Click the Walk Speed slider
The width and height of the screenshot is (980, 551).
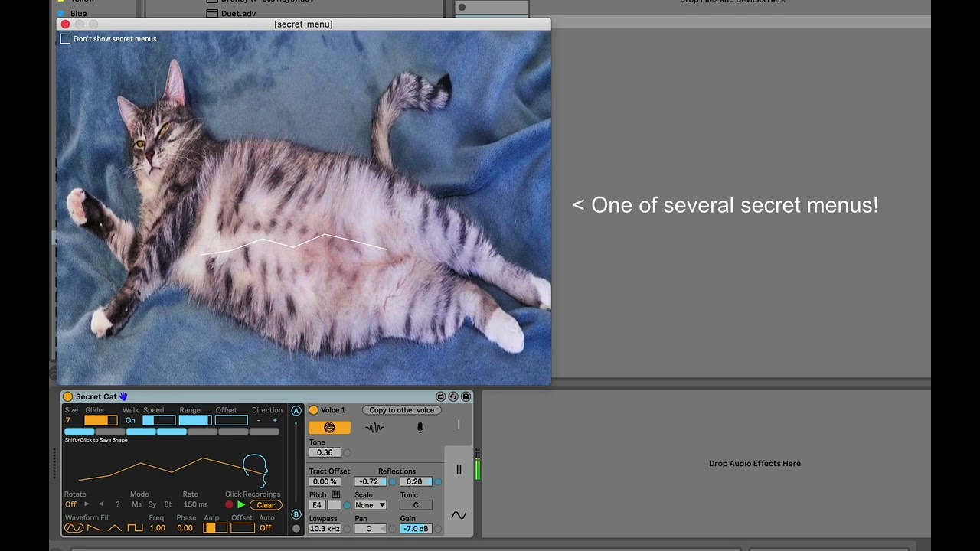click(159, 420)
